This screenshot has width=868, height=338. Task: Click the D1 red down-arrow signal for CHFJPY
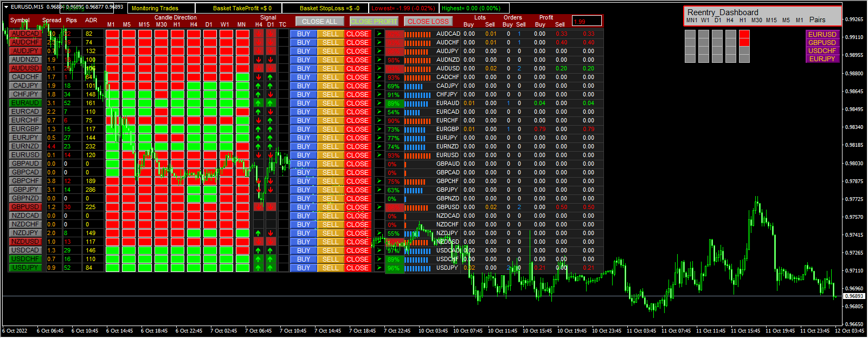tap(271, 94)
